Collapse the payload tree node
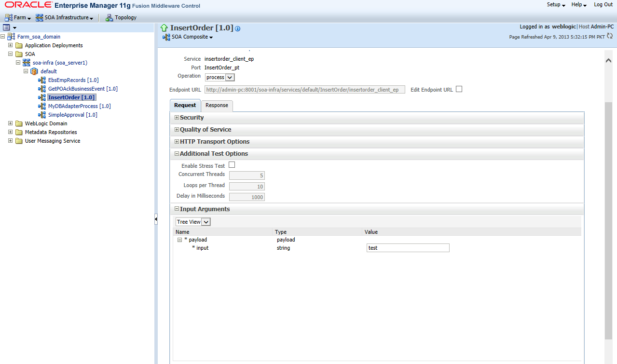The image size is (617, 364). 179,240
